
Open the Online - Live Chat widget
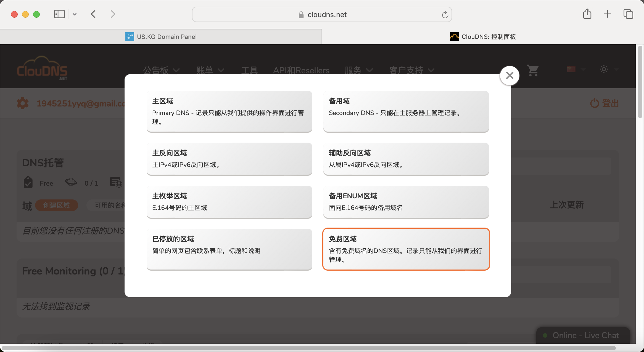pyautogui.click(x=583, y=335)
